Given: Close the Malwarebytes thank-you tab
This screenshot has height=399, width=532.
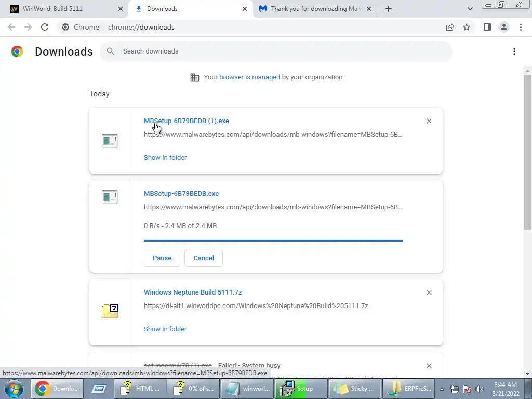Looking at the screenshot, I should point(369,9).
